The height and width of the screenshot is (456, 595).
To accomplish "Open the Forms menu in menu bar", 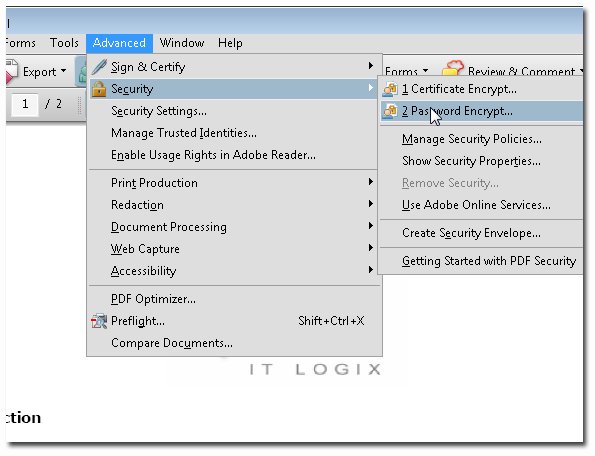I will pyautogui.click(x=21, y=43).
